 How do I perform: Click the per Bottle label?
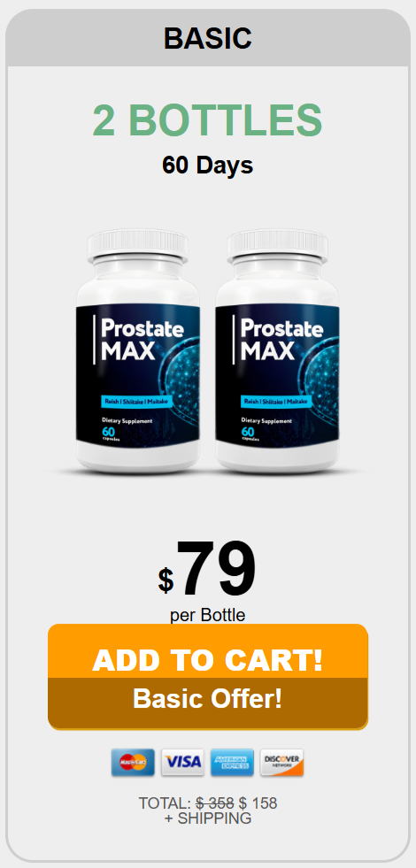click(208, 615)
